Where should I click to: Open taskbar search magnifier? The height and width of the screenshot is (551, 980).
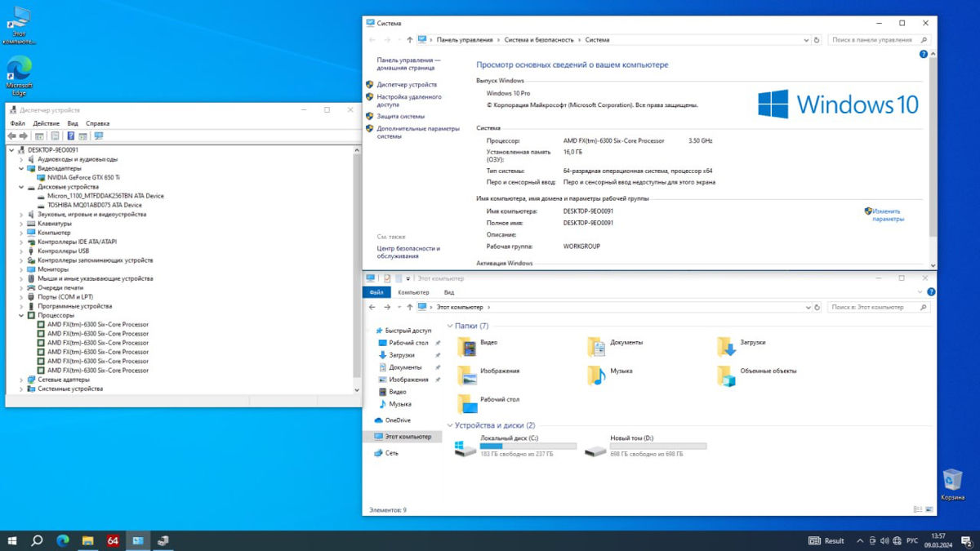(x=37, y=540)
